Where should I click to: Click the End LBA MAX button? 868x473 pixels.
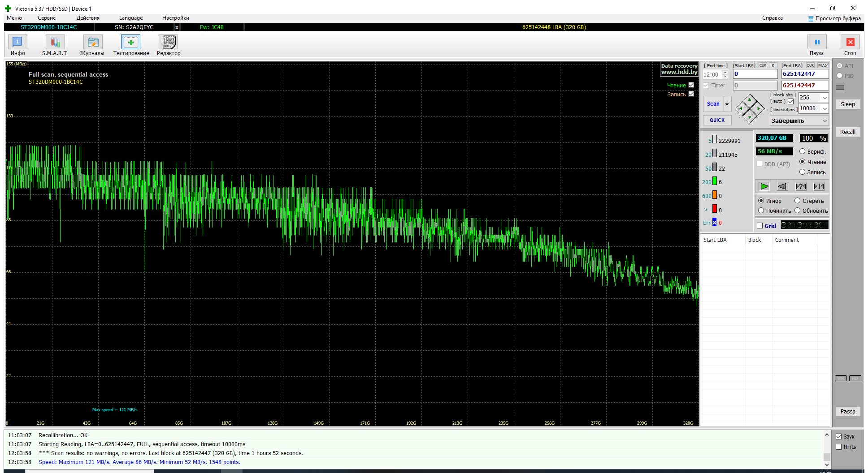point(823,65)
